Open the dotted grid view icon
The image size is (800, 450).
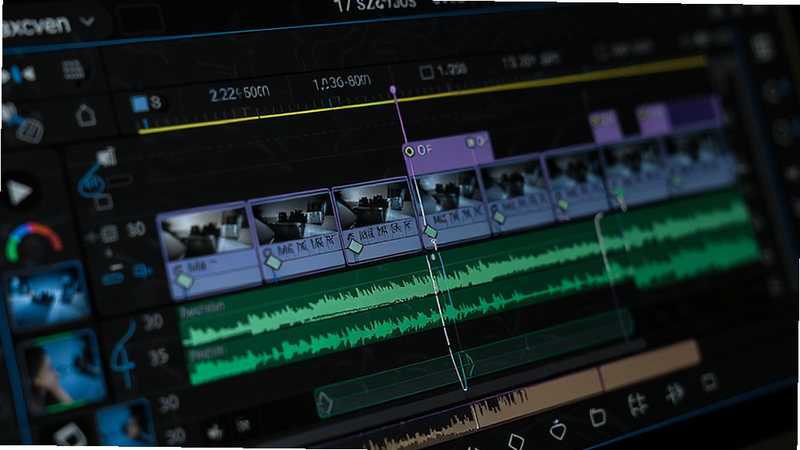click(73, 70)
